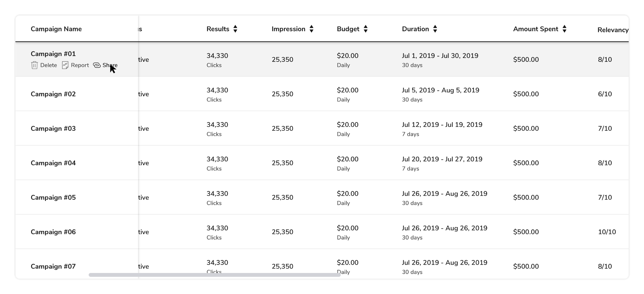Sort table by Results column arrows
The height and width of the screenshot is (294, 644).
coord(235,29)
